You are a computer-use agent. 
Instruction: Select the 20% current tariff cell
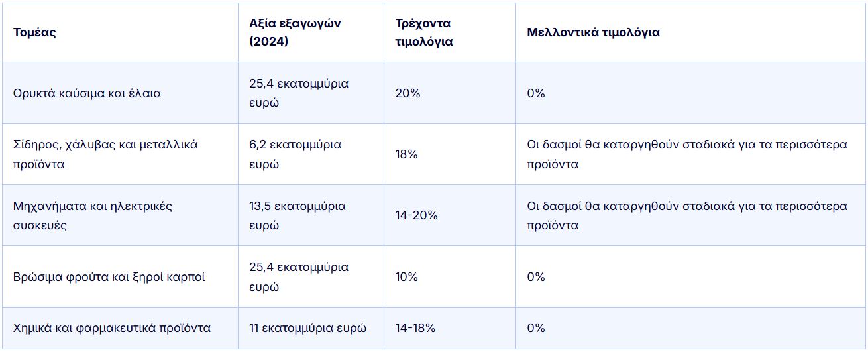click(x=407, y=93)
